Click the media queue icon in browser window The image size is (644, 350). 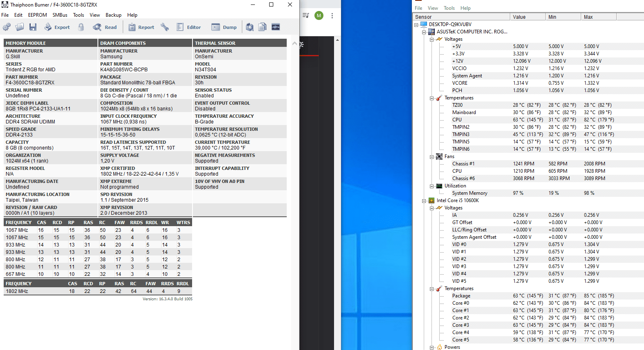305,15
